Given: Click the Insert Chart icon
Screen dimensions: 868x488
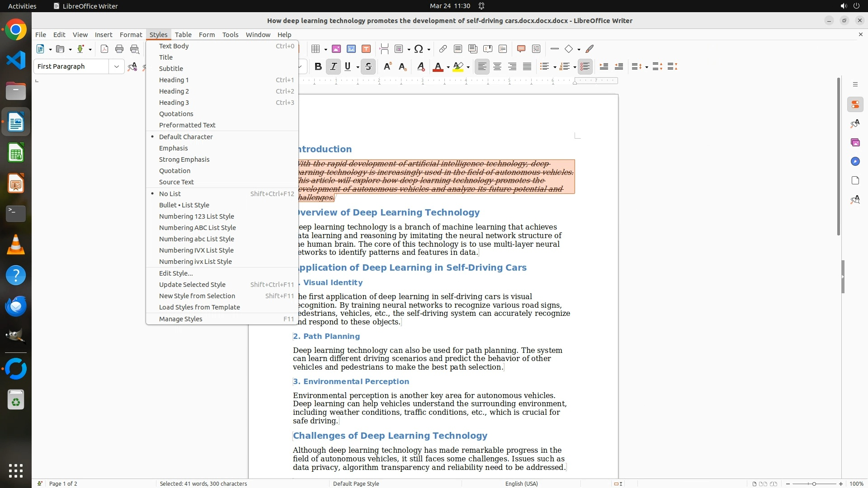Looking at the screenshot, I should (x=351, y=49).
